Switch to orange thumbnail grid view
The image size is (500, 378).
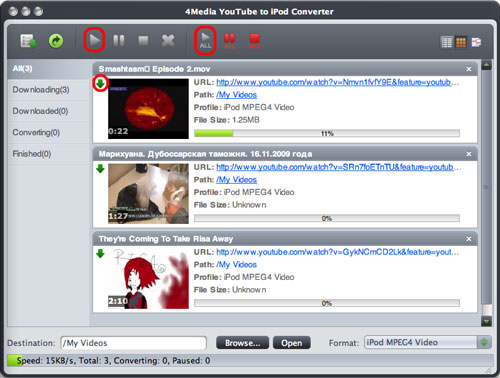pos(461,42)
